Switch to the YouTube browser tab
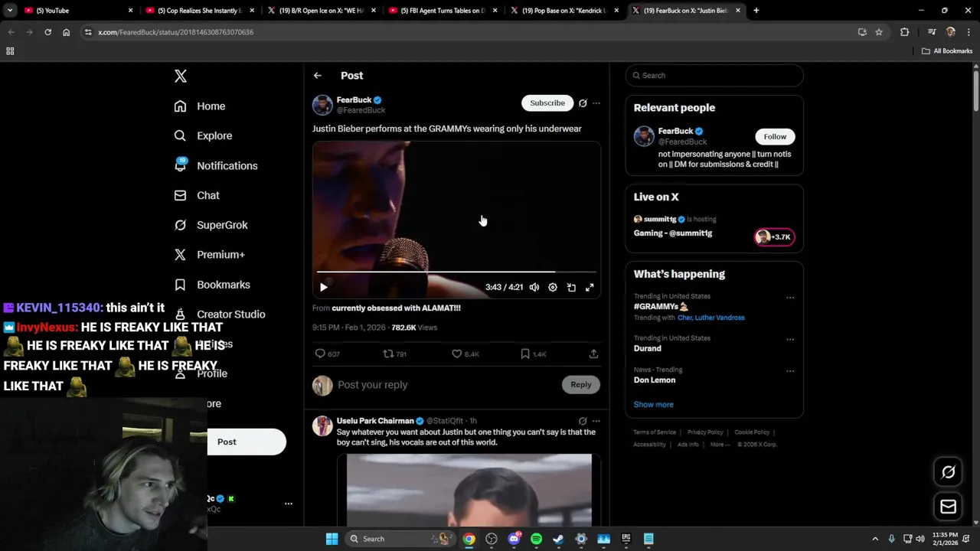The image size is (980, 551). pyautogui.click(x=77, y=11)
